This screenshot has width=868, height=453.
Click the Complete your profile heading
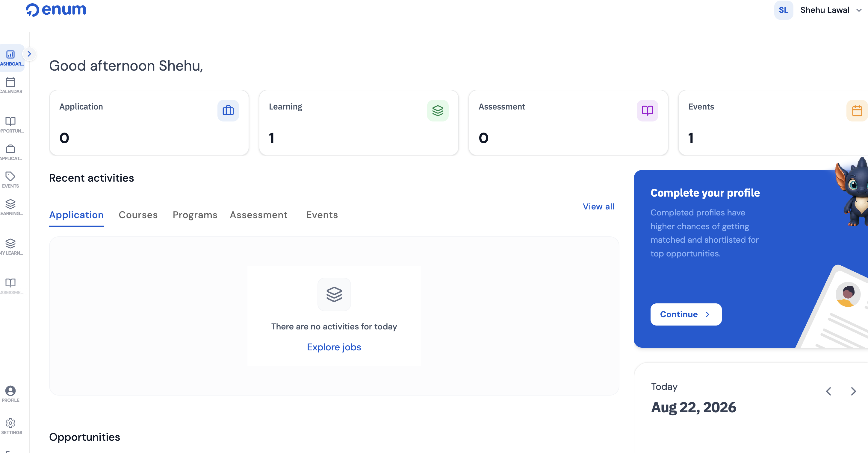tap(705, 193)
